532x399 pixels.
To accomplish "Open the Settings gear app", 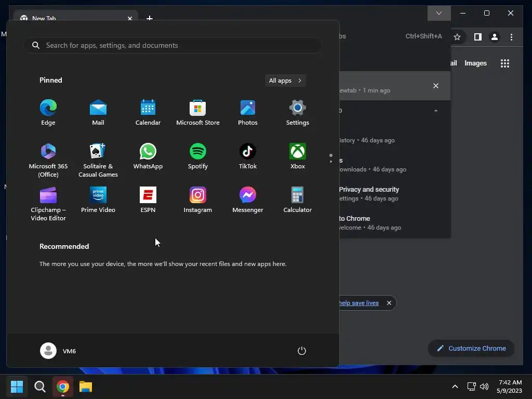I will [298, 113].
